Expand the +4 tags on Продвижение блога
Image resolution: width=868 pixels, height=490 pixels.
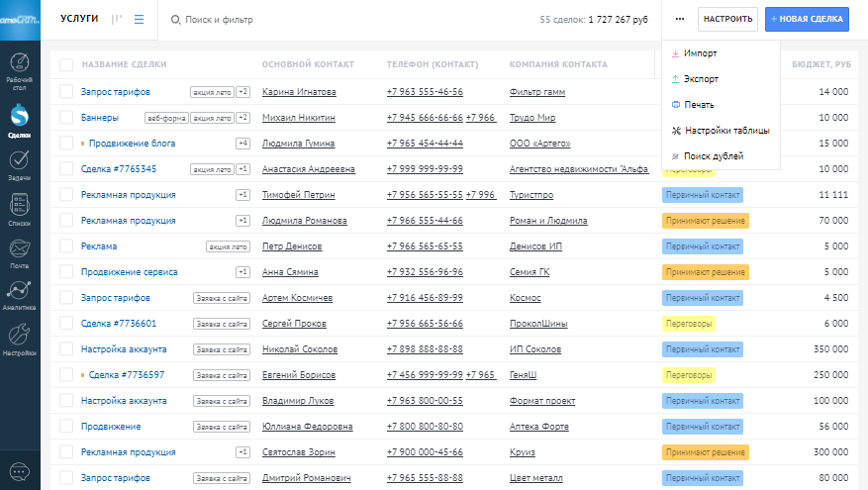[x=243, y=144]
